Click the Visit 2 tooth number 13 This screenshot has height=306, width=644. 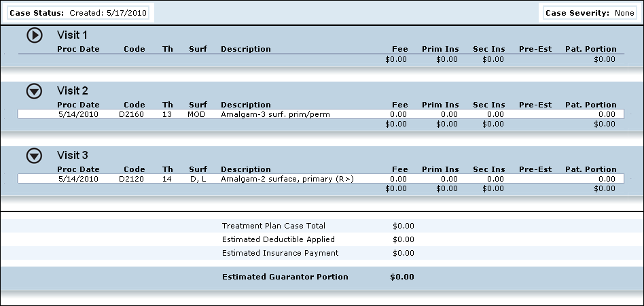pos(167,114)
